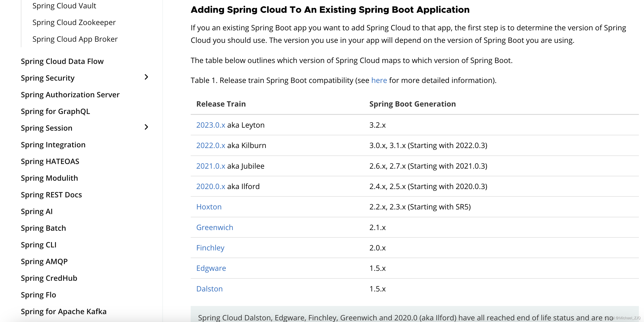
Task: Open the Hoxton release train link
Action: coord(209,207)
